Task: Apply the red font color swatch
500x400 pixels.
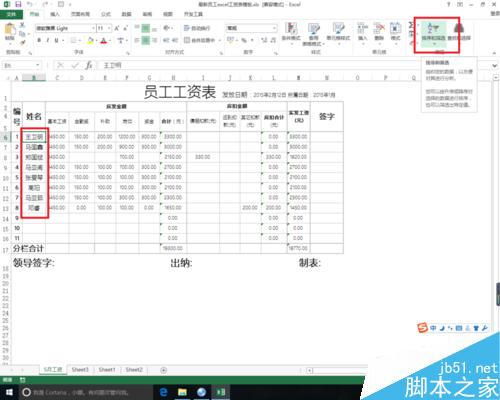Action: click(x=104, y=40)
